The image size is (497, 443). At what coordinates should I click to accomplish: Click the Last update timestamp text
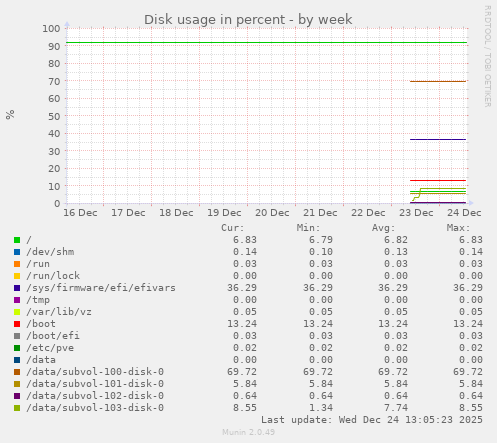point(372,420)
